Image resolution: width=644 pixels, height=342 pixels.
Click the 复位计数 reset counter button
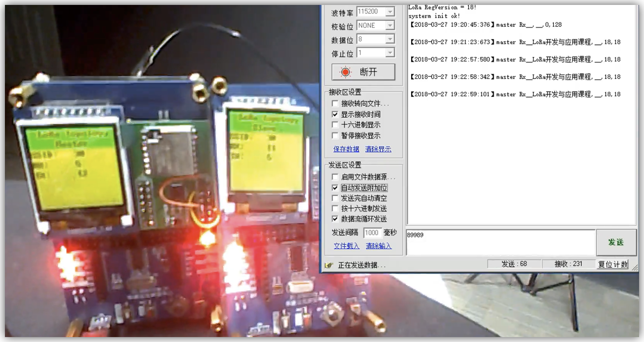click(x=612, y=264)
